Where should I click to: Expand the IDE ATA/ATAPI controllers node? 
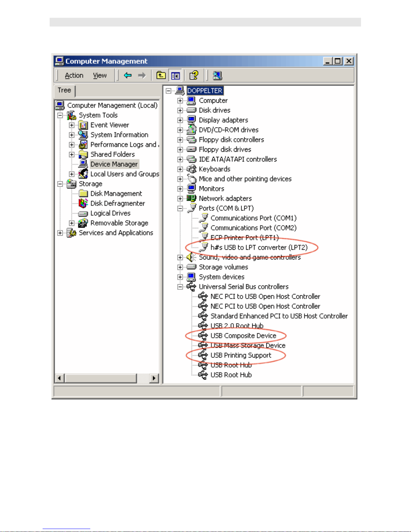(180, 159)
